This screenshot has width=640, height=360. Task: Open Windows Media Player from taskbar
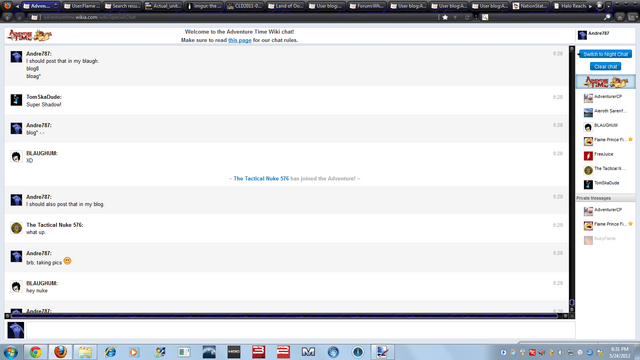coord(134,352)
